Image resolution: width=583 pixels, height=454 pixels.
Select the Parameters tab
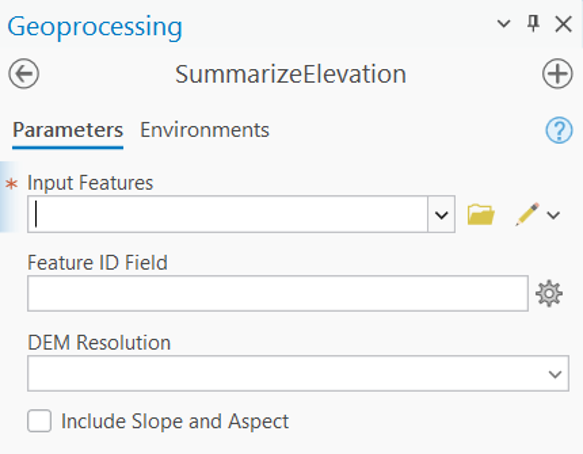[x=68, y=130]
